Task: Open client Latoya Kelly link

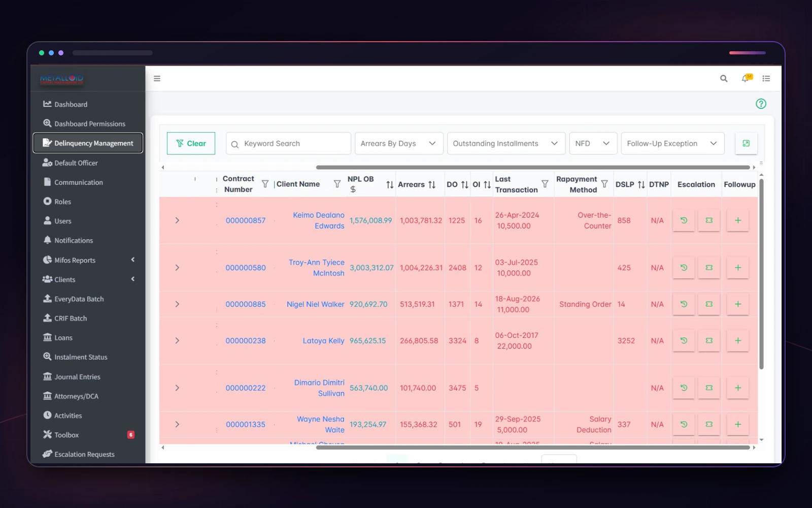Action: (x=323, y=341)
